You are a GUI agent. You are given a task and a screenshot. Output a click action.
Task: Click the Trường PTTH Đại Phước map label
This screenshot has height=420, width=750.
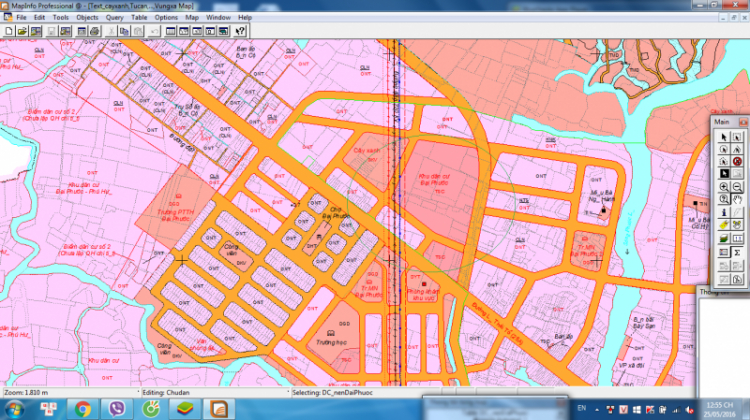point(175,215)
